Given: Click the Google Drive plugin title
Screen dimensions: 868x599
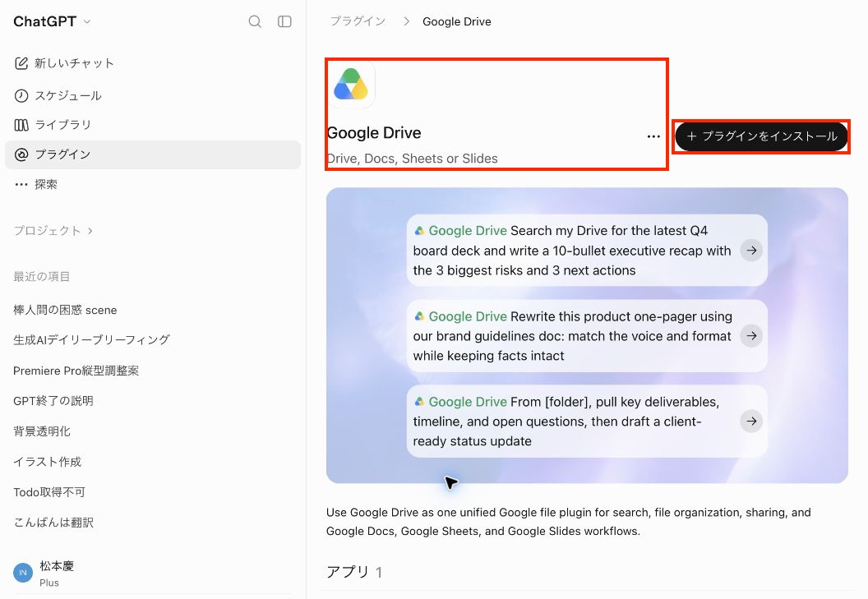Looking at the screenshot, I should click(x=374, y=133).
